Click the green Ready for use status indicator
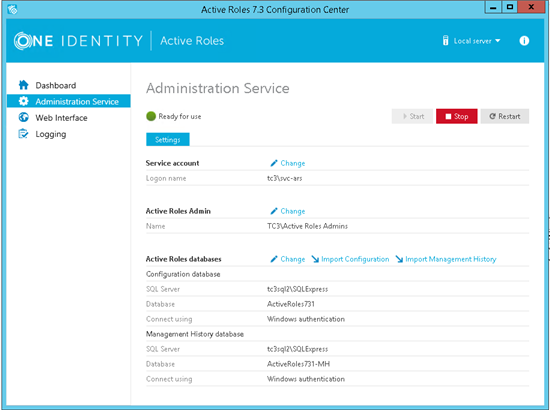 click(x=151, y=116)
